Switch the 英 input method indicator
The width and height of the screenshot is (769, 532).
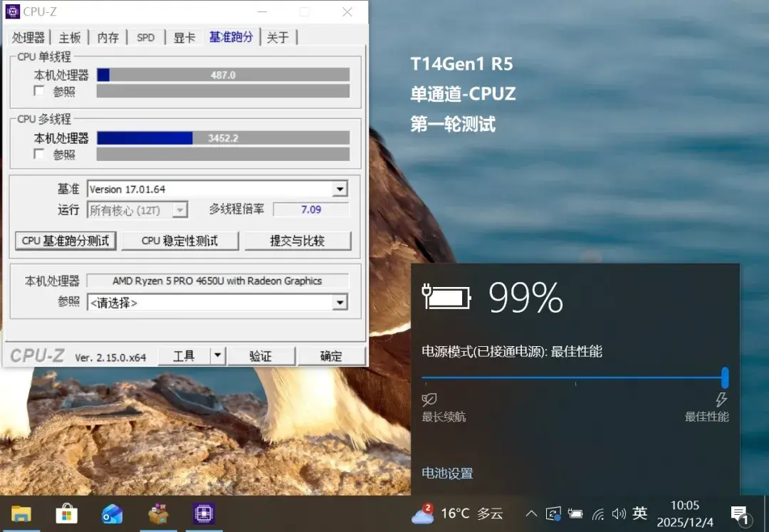tap(639, 513)
